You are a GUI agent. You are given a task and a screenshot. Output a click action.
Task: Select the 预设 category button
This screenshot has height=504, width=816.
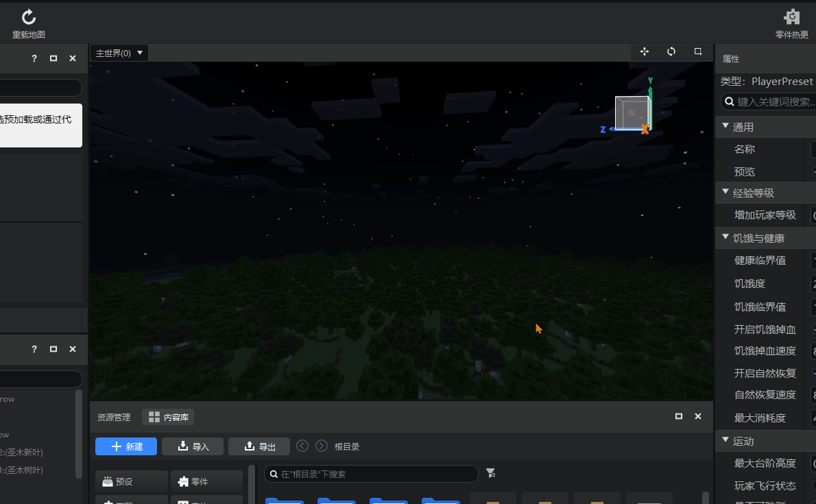pyautogui.click(x=132, y=481)
